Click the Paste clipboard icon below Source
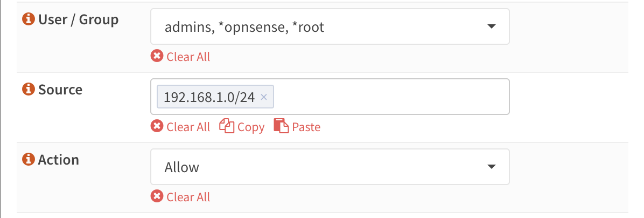The height and width of the screenshot is (218, 644). pyautogui.click(x=281, y=127)
